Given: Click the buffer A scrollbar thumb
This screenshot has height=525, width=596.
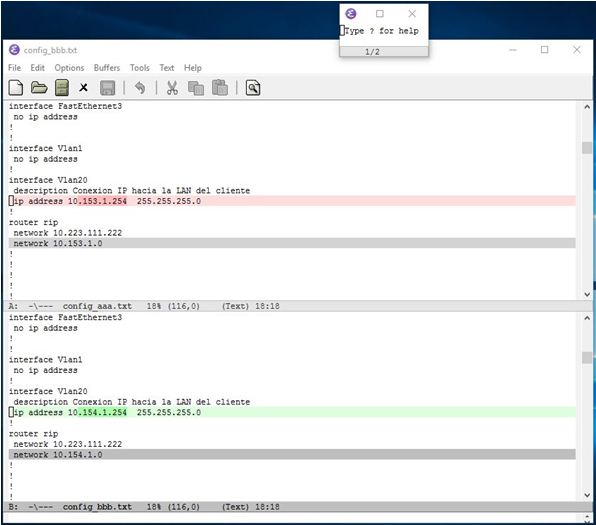Looking at the screenshot, I should point(587,148).
